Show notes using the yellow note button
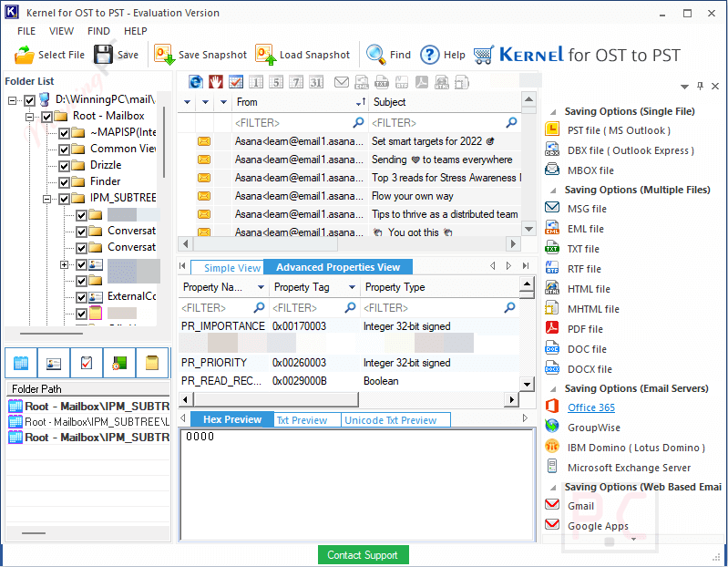 (152, 363)
